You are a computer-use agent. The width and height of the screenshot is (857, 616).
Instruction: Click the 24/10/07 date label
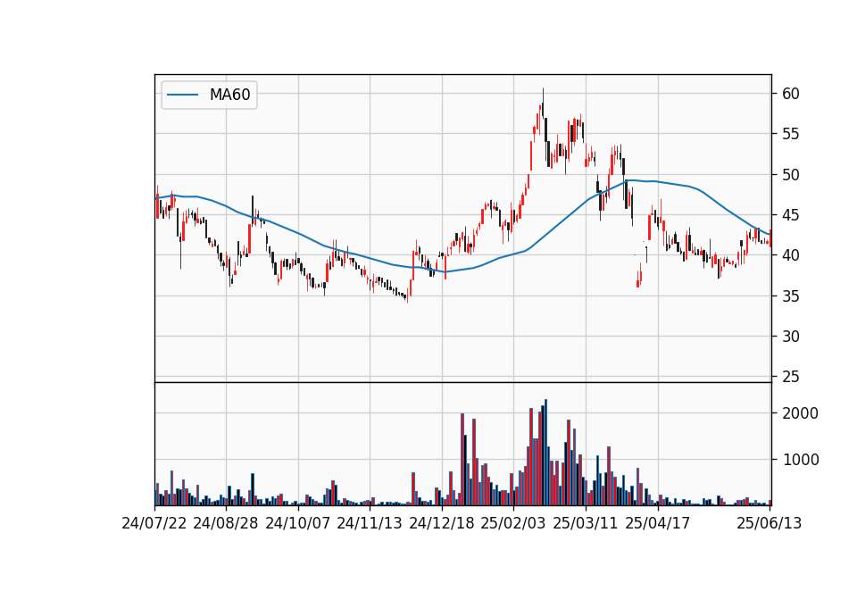(298, 523)
